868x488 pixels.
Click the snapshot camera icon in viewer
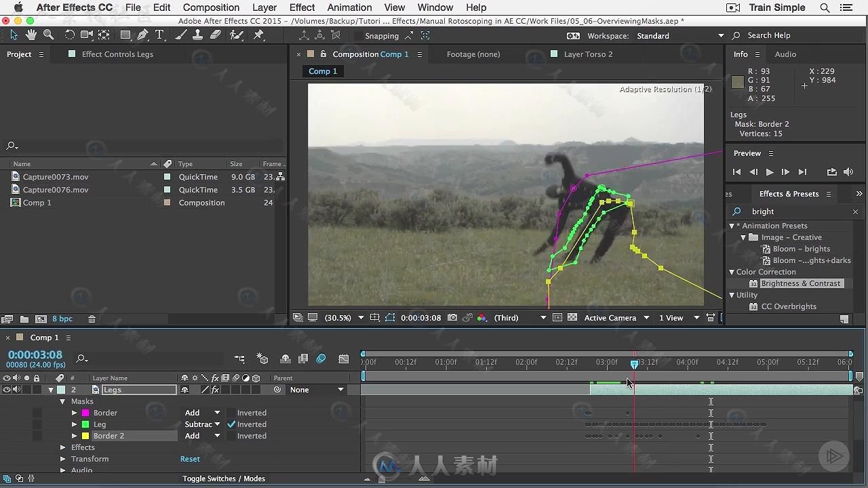click(x=452, y=318)
